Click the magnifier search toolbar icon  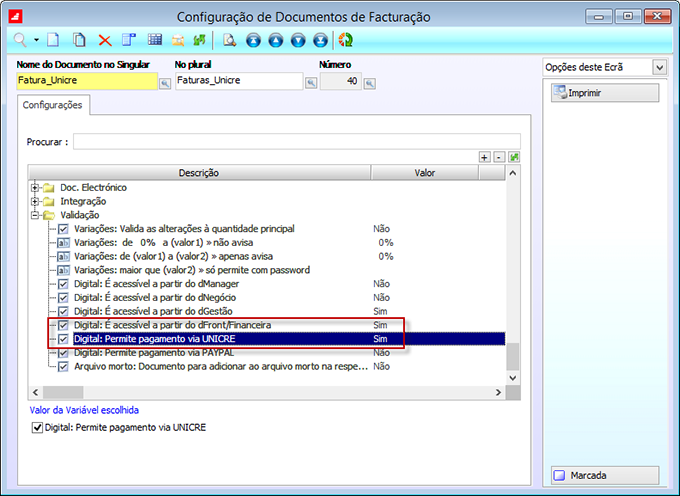coord(20,41)
